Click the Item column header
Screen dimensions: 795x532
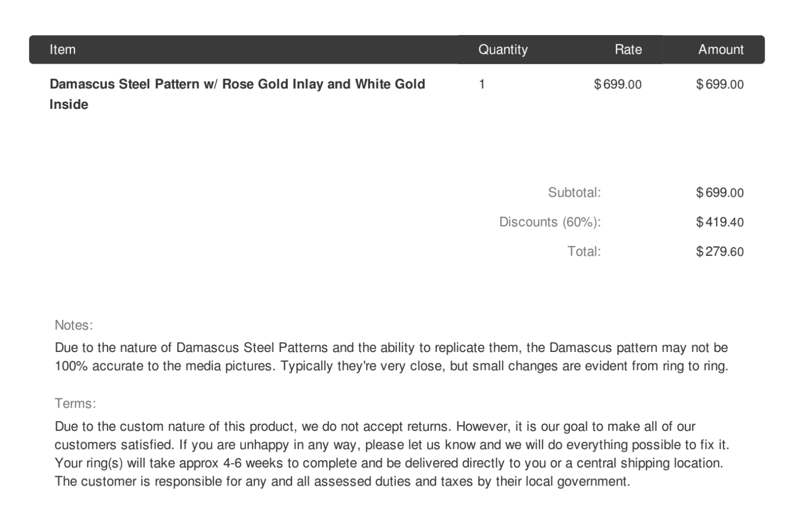tap(62, 50)
